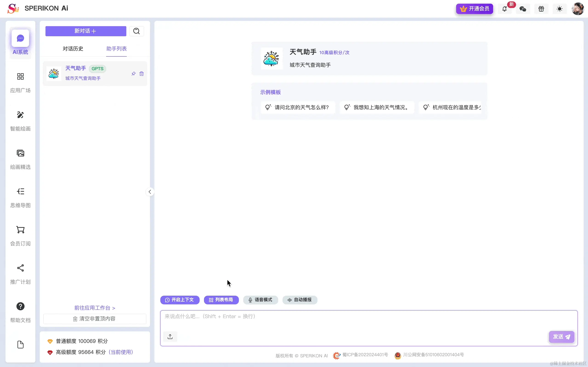This screenshot has width=588, height=367.
Task: Toggle 开启上下文 above the input box
Action: [180, 300]
